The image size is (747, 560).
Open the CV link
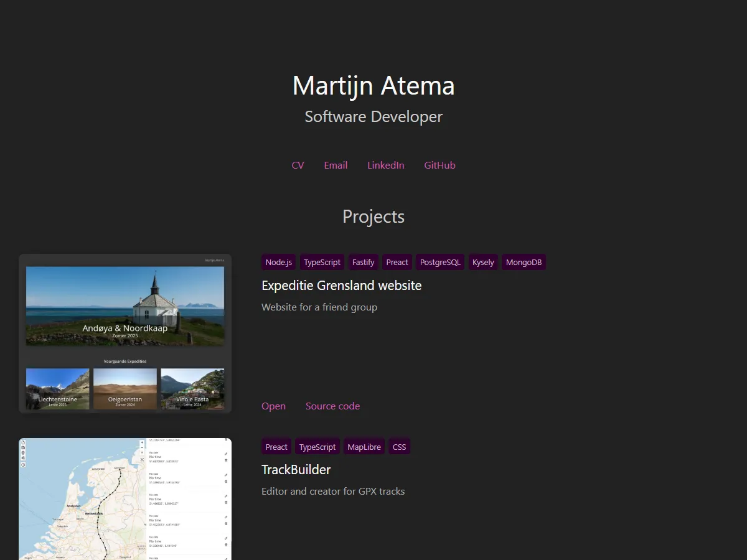tap(298, 166)
